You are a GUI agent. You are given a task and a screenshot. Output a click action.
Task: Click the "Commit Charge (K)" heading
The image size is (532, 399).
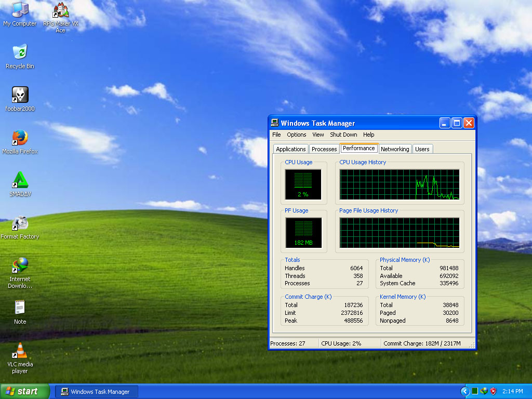[x=308, y=297]
